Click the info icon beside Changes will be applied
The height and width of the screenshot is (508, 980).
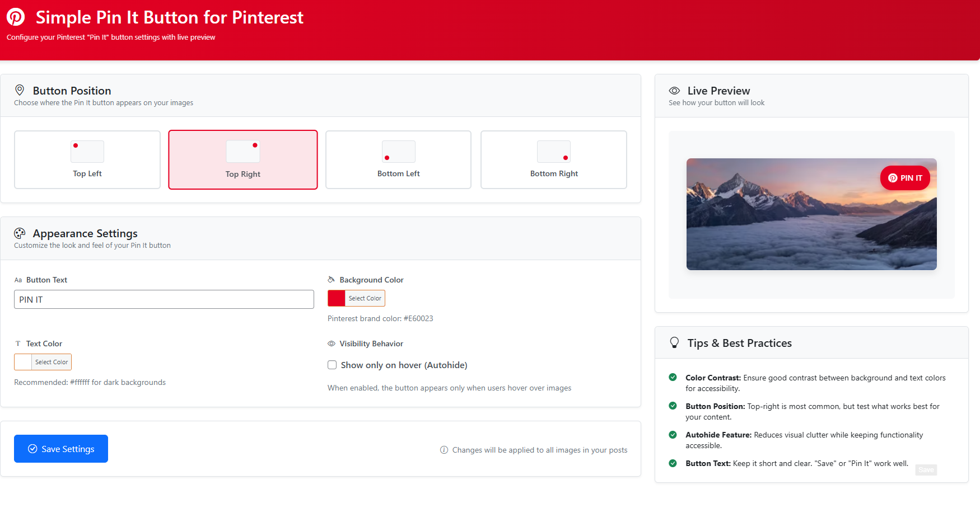444,450
